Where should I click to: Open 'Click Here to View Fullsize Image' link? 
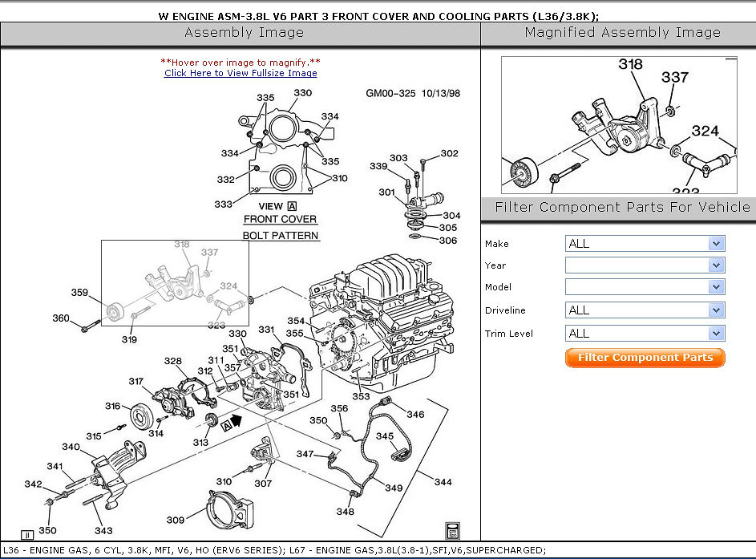pyautogui.click(x=241, y=73)
